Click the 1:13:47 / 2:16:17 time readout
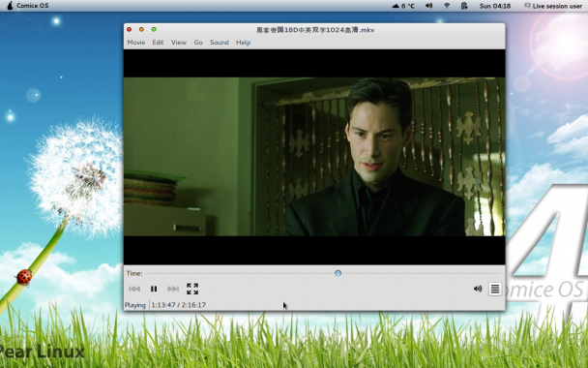Image resolution: width=588 pixels, height=368 pixels. [179, 305]
